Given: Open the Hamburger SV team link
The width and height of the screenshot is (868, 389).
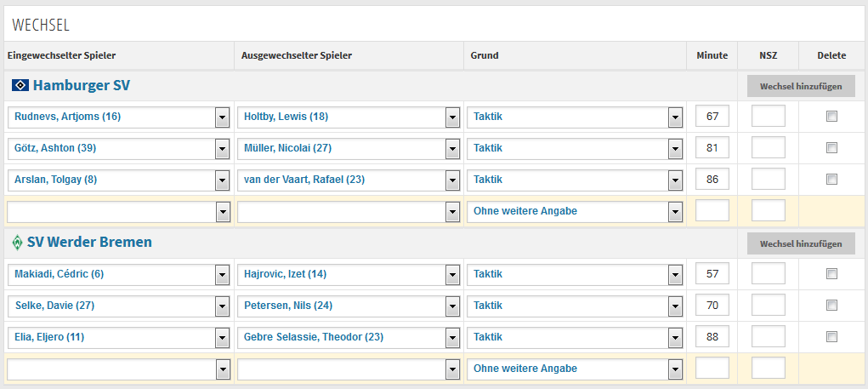Looking at the screenshot, I should coord(82,85).
